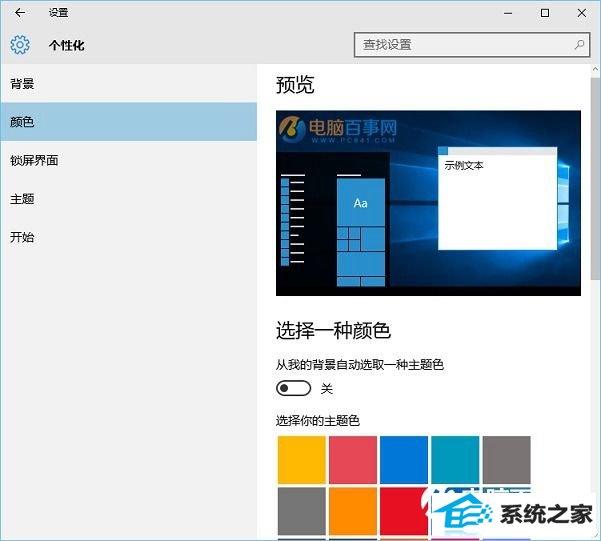Click the 示例文本 preview image
This screenshot has height=541, width=601.
click(428, 203)
